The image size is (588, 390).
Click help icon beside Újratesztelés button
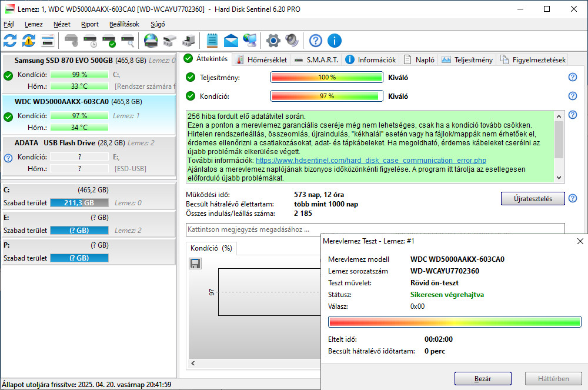point(573,198)
